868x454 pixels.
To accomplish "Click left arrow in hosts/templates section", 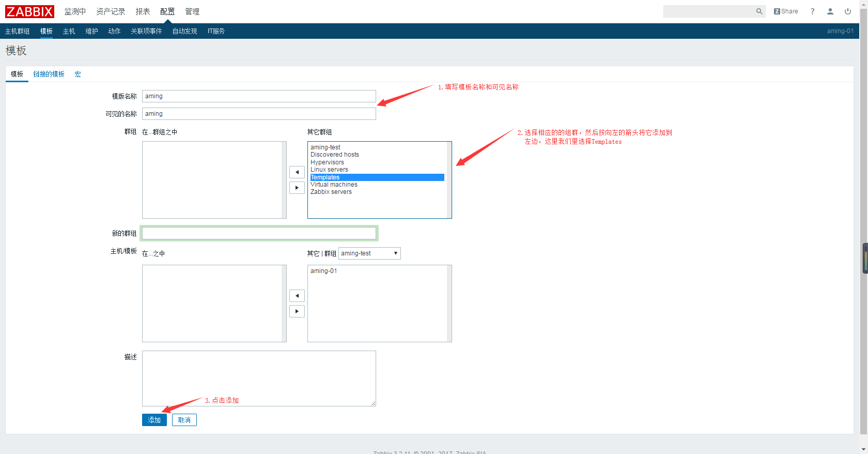I will click(x=297, y=296).
